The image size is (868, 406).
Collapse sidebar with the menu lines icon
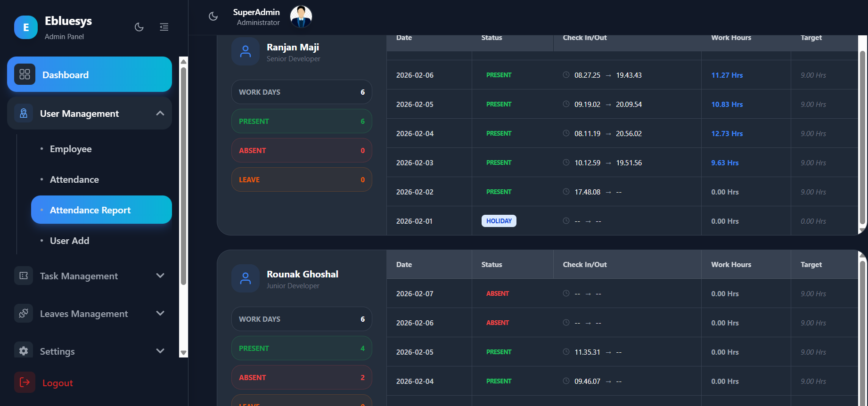point(164,27)
